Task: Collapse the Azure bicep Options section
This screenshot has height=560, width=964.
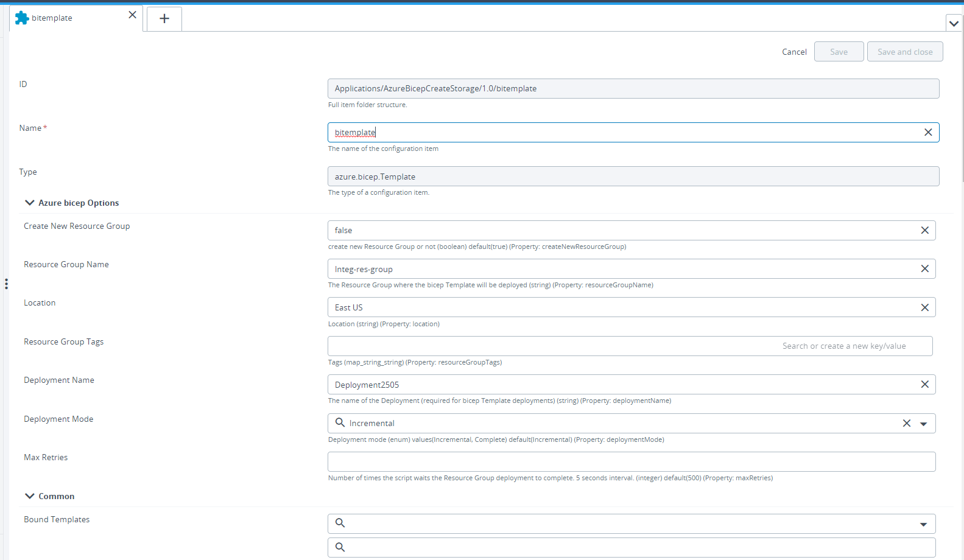Action: (29, 203)
